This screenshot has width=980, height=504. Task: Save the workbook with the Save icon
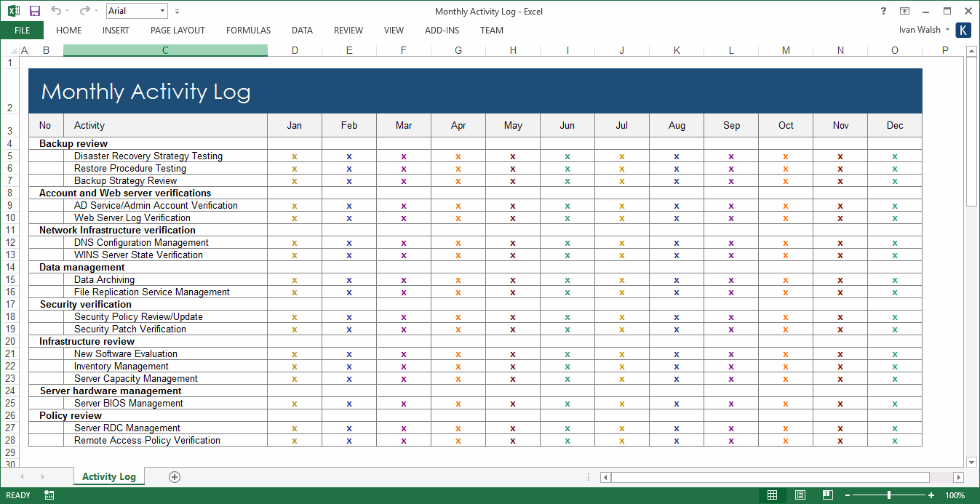coord(33,11)
